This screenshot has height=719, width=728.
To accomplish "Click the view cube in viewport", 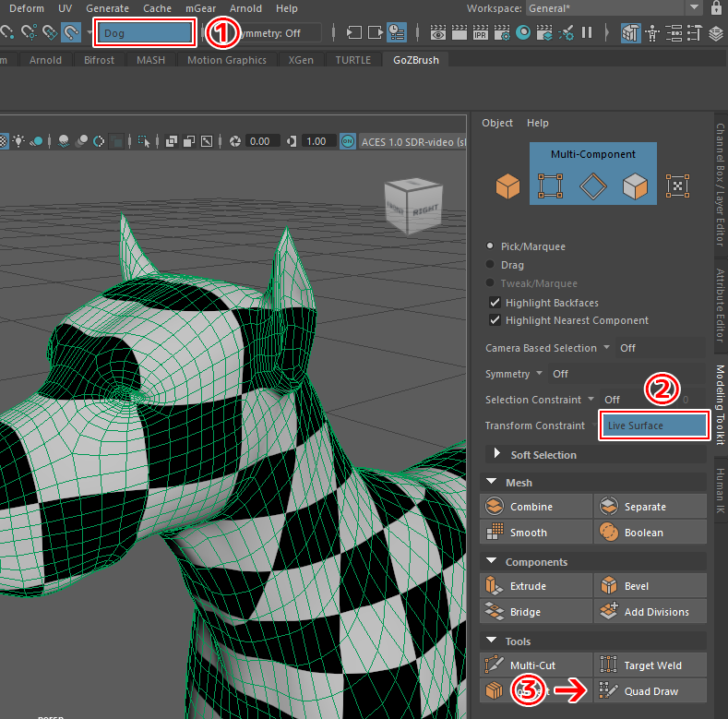I will 412,204.
